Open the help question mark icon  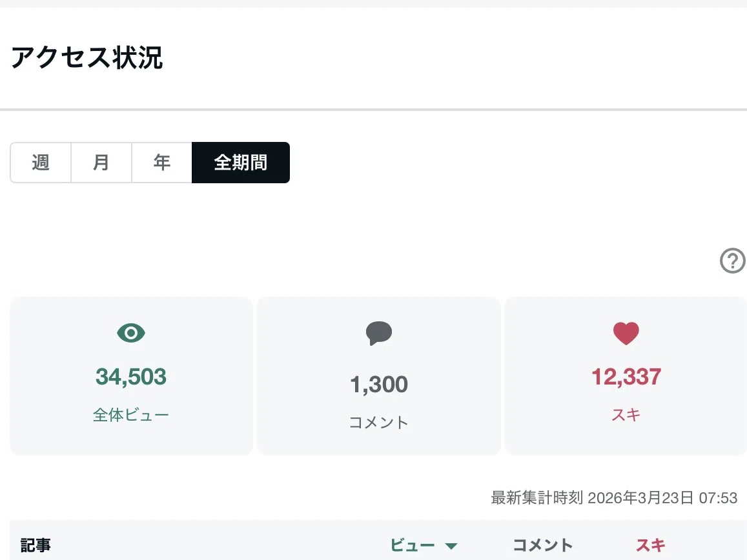click(732, 261)
